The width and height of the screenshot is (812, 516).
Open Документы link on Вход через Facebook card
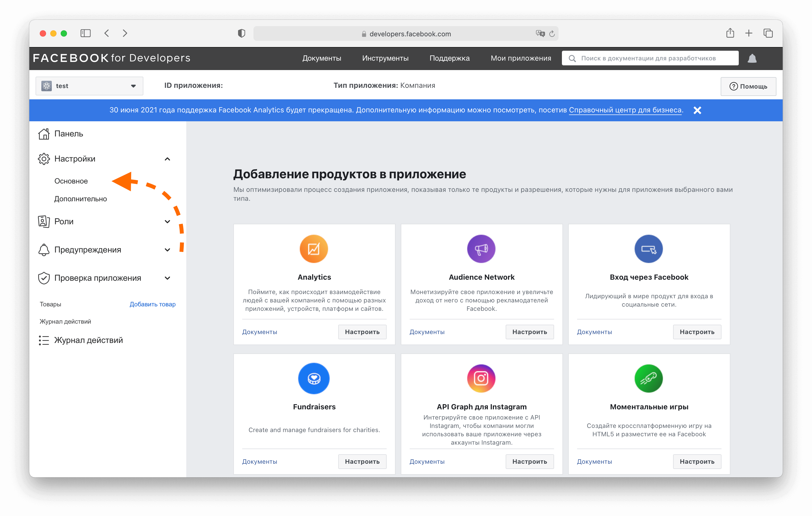(x=594, y=332)
